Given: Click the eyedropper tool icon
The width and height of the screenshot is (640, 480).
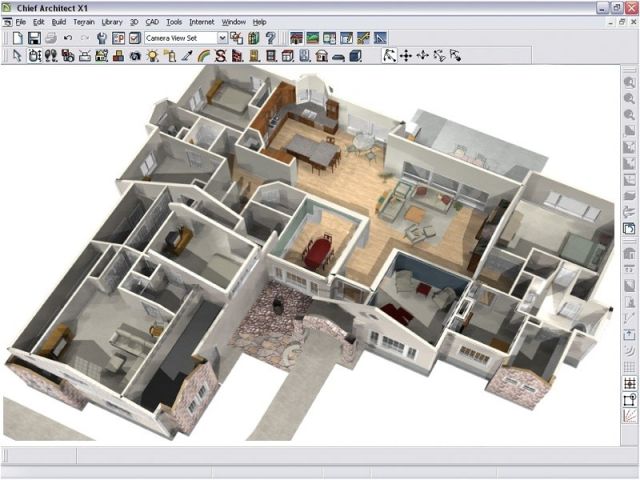Looking at the screenshot, I should [186, 56].
